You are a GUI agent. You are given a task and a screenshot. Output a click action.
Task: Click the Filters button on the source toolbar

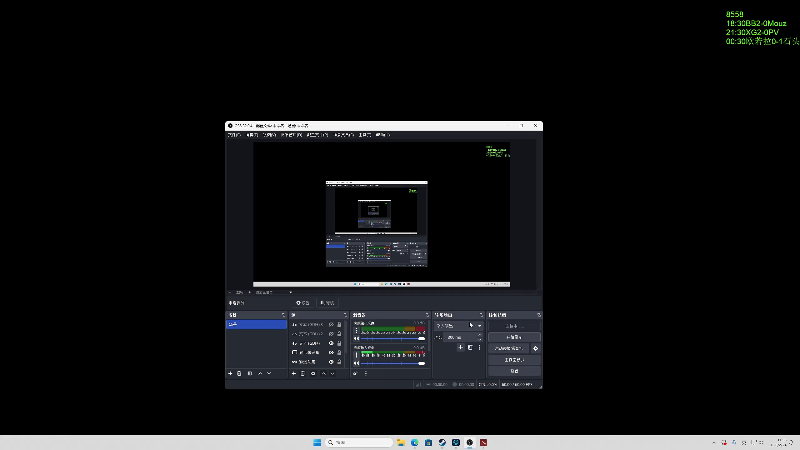(x=327, y=303)
